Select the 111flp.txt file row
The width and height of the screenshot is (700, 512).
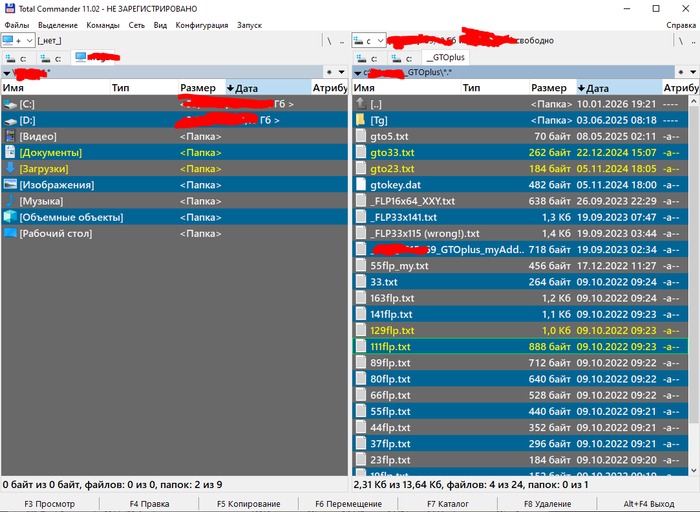[520, 346]
